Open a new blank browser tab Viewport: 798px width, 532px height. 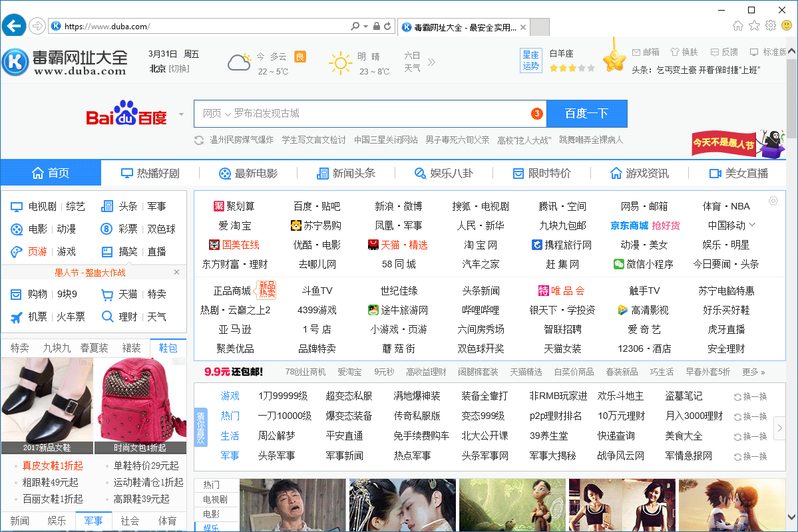coord(540,27)
